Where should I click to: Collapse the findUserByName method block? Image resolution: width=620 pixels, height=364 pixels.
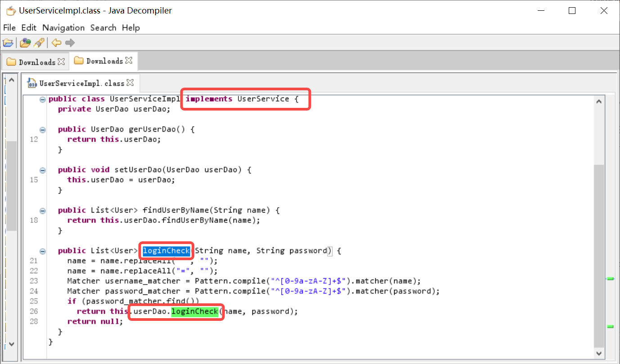tap(43, 211)
